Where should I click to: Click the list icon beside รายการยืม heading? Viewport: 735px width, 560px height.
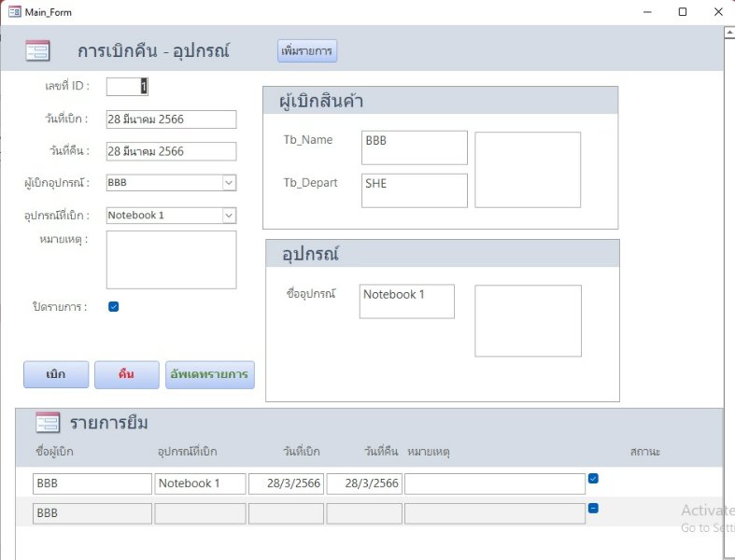[x=48, y=423]
